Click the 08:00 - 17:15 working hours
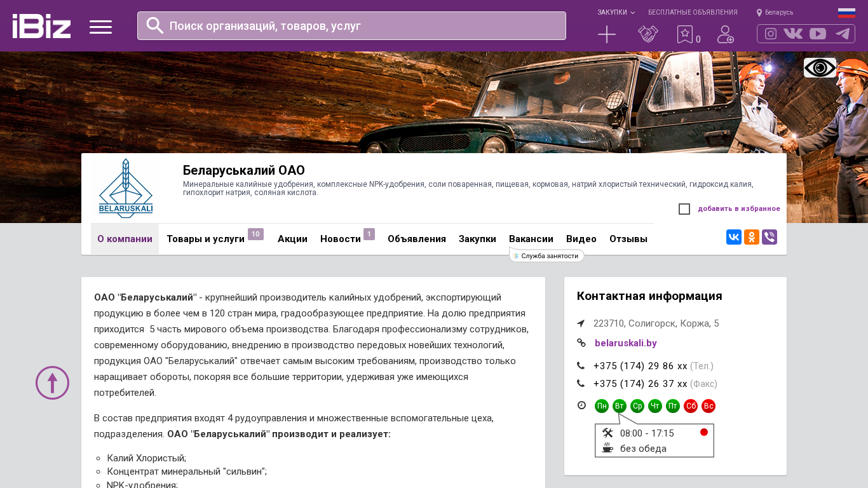This screenshot has height=488, width=868. tap(647, 433)
